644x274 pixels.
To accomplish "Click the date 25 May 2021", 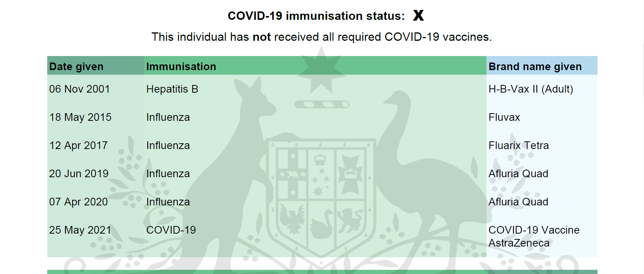I will click(80, 230).
